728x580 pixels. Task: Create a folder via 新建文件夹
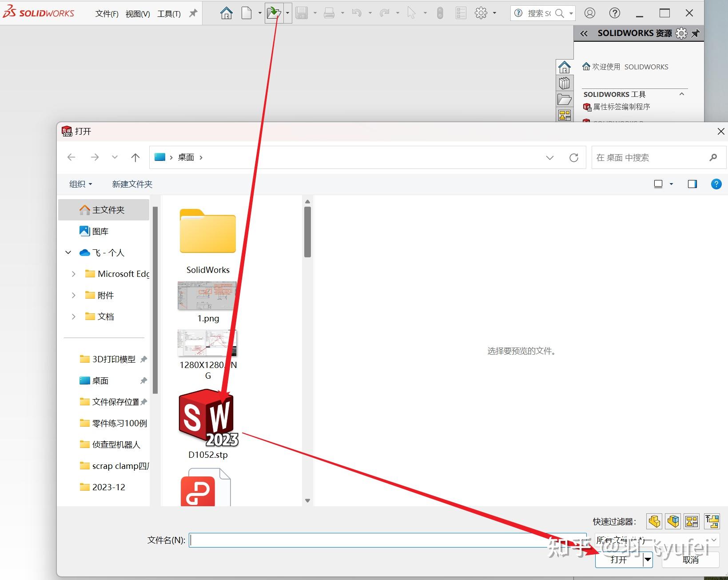pos(131,184)
